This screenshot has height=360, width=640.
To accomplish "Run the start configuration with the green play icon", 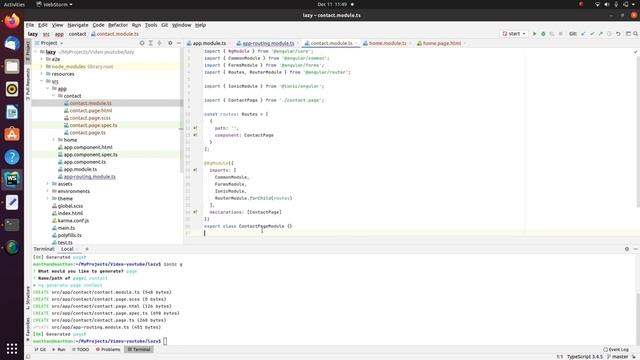I will tap(534, 34).
